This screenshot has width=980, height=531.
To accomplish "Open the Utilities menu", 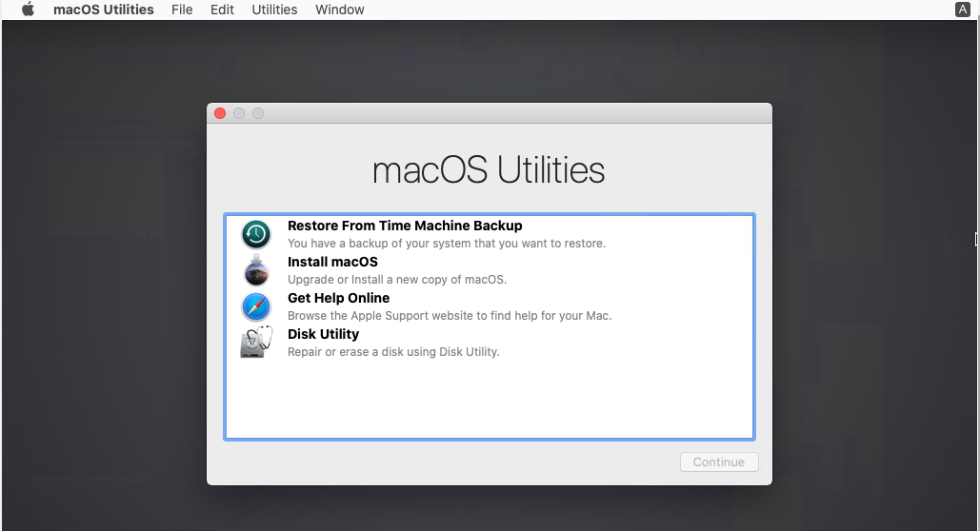I will (x=274, y=10).
